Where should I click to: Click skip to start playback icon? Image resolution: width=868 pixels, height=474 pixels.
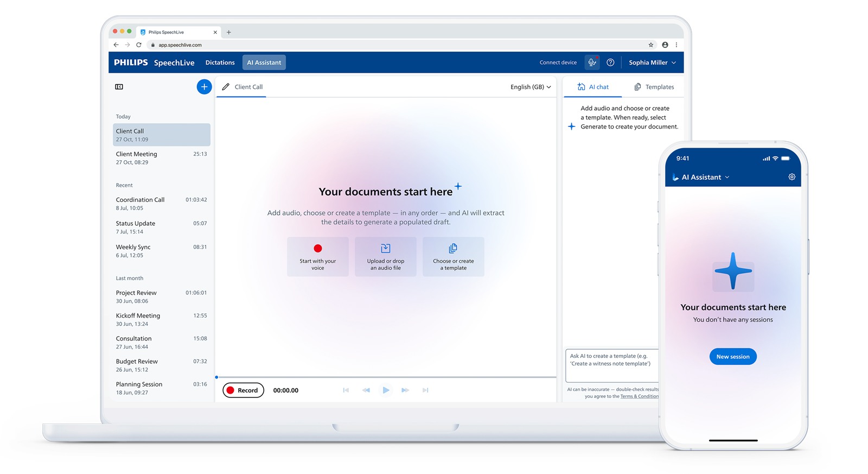coord(346,390)
